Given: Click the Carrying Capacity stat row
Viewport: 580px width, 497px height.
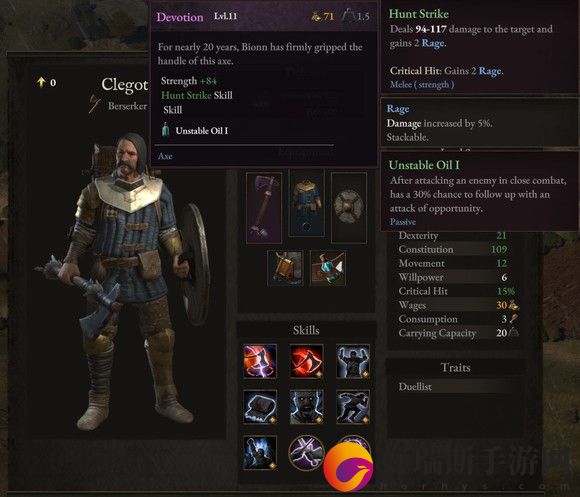Looking at the screenshot, I should tap(458, 333).
